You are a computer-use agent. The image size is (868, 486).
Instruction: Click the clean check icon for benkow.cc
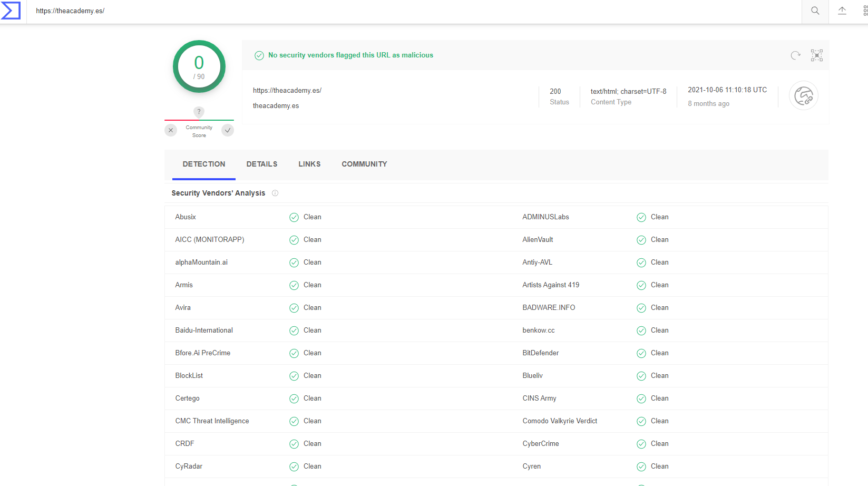pyautogui.click(x=641, y=331)
